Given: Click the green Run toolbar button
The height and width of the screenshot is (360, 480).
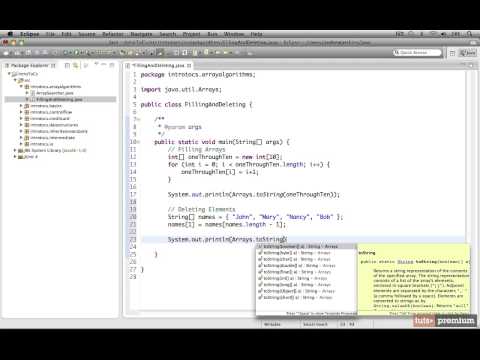Looking at the screenshot, I should tap(77, 52).
